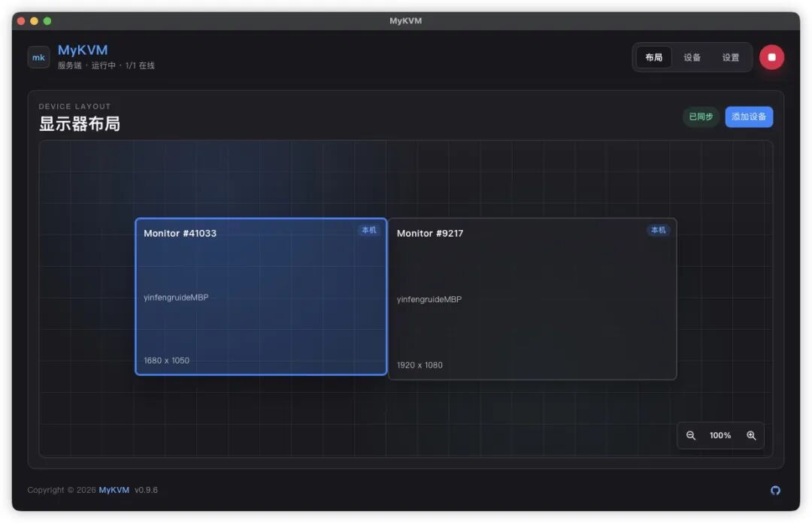Open the MyKVM link in the footer

point(114,490)
